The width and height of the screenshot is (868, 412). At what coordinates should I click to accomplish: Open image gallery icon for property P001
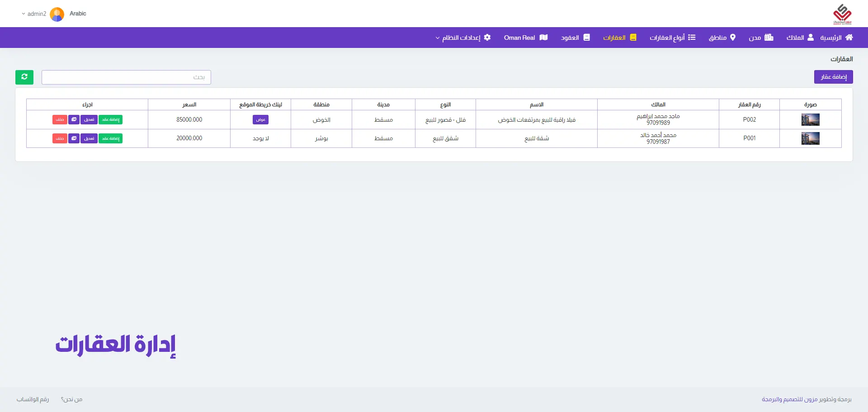click(74, 138)
